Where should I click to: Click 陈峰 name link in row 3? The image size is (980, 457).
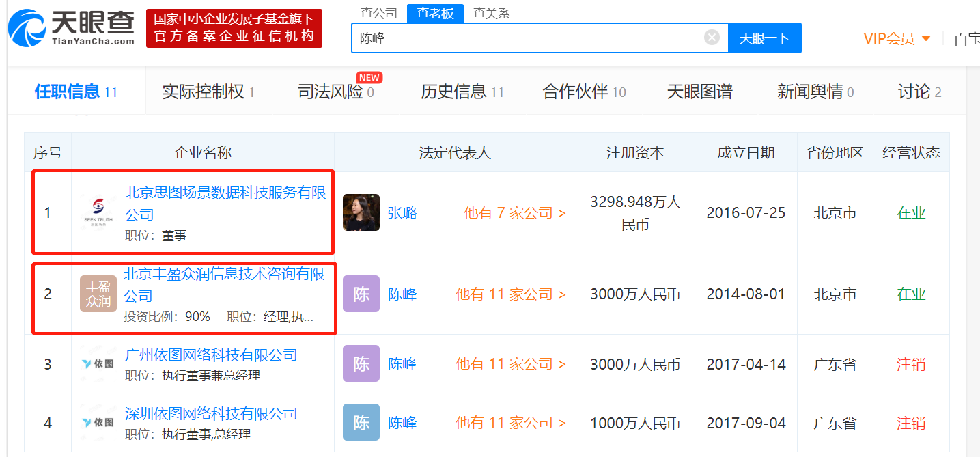pos(402,364)
